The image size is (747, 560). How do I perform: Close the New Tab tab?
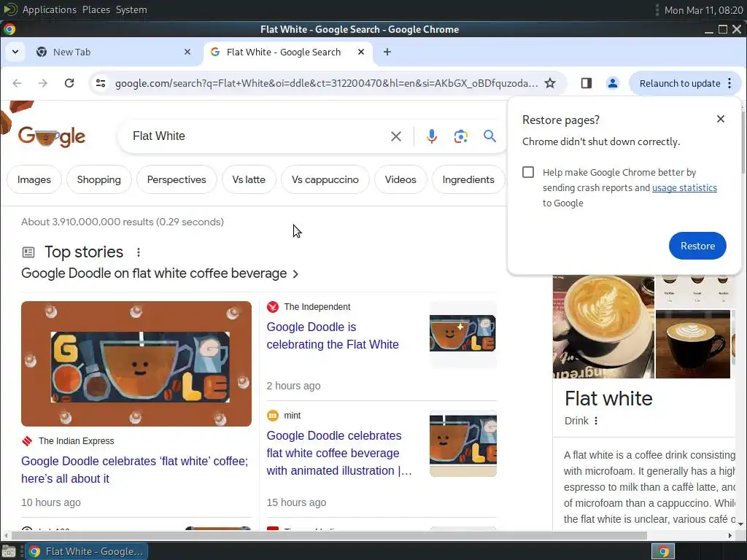pos(187,52)
